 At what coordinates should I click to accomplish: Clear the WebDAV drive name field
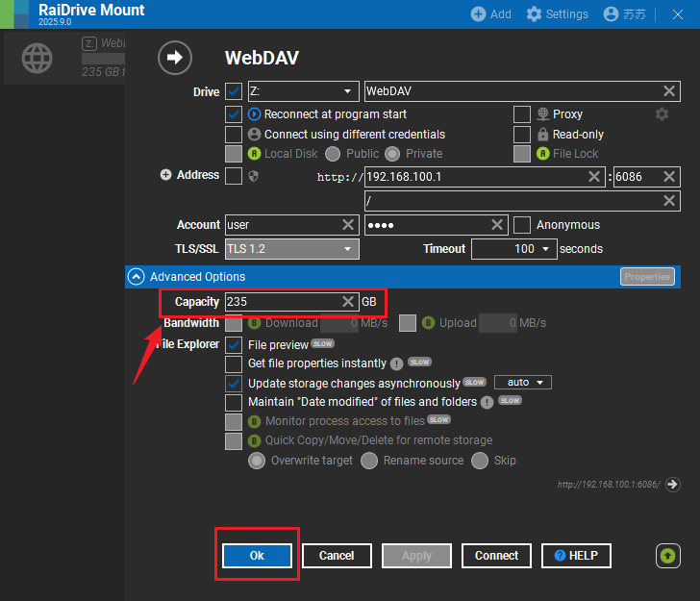[x=669, y=91]
